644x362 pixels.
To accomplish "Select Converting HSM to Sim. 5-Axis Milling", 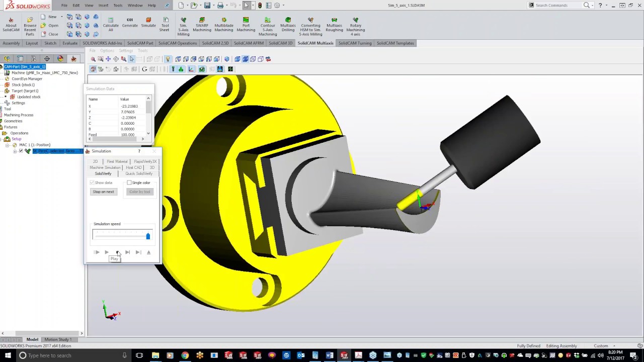I will (x=310, y=27).
